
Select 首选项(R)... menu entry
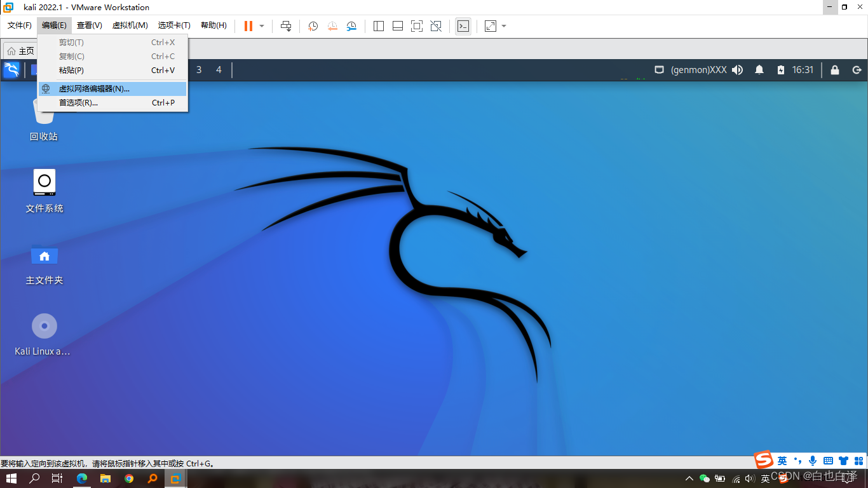(112, 103)
